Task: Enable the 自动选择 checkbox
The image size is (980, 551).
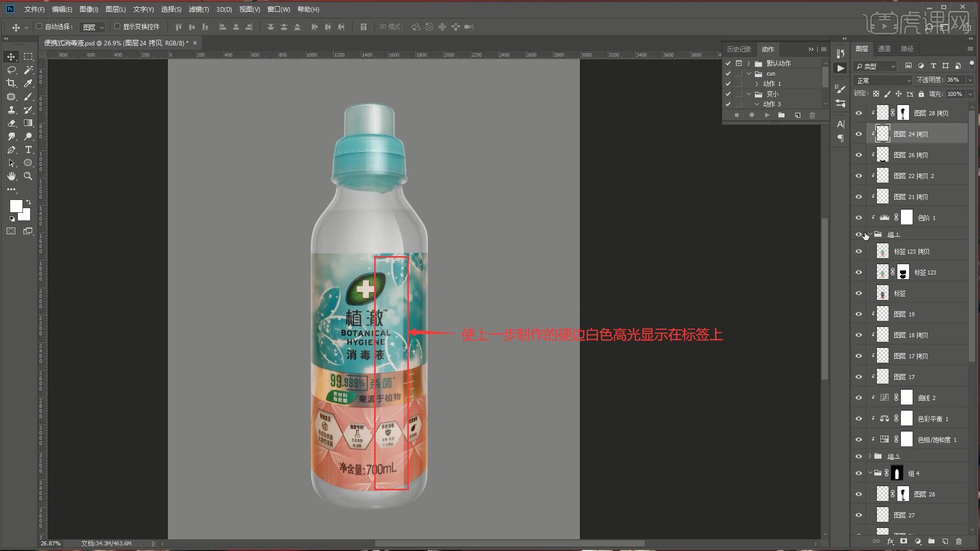Action: click(x=39, y=27)
